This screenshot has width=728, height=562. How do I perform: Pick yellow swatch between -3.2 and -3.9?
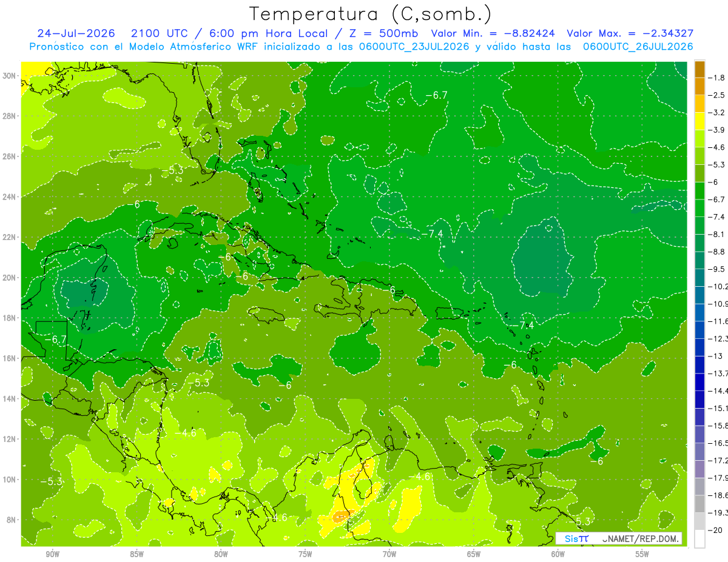[699, 121]
